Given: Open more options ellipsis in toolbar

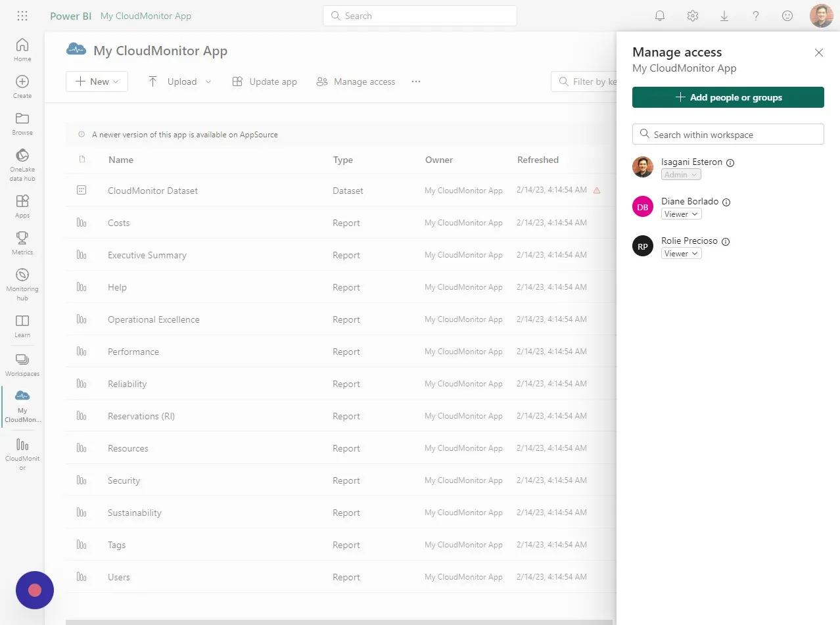Looking at the screenshot, I should point(415,81).
